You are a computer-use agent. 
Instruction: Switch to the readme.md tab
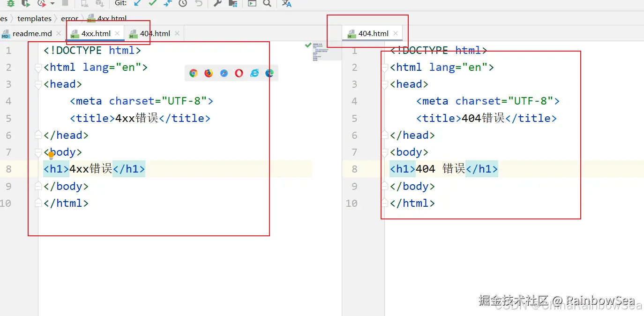[x=32, y=34]
